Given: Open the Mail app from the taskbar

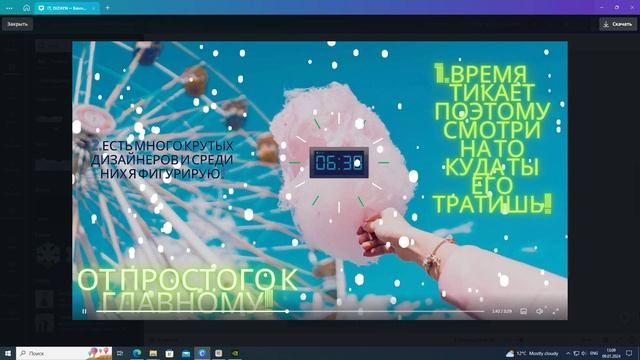Looking at the screenshot, I should tap(186, 353).
